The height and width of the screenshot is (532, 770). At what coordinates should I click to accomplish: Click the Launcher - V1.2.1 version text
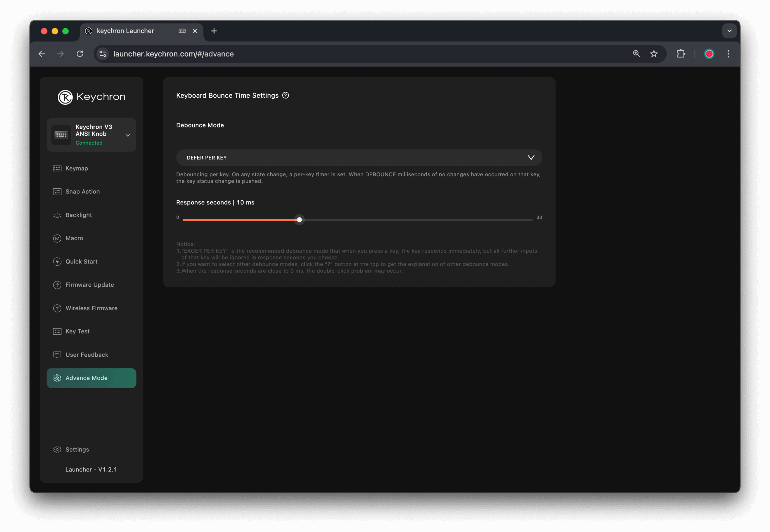[x=91, y=469]
